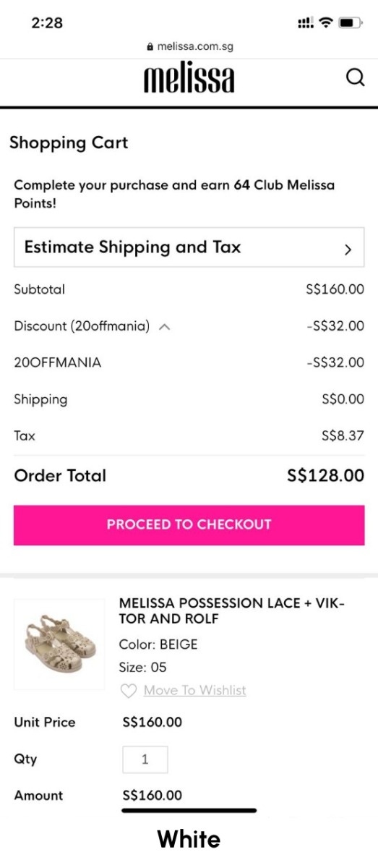Tap the Discount (20offmania) label

point(82,326)
